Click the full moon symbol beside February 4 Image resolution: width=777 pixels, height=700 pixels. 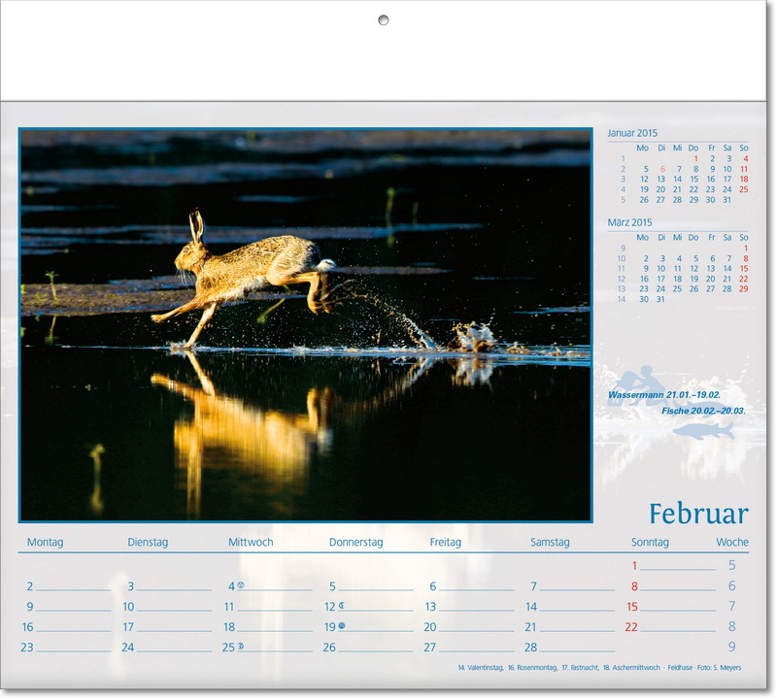coord(241,585)
